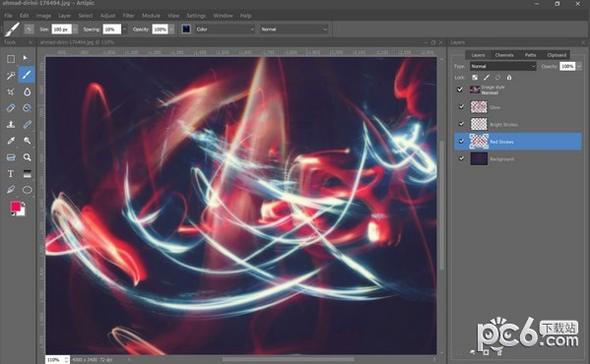Select the Gradient tool

pyautogui.click(x=27, y=173)
